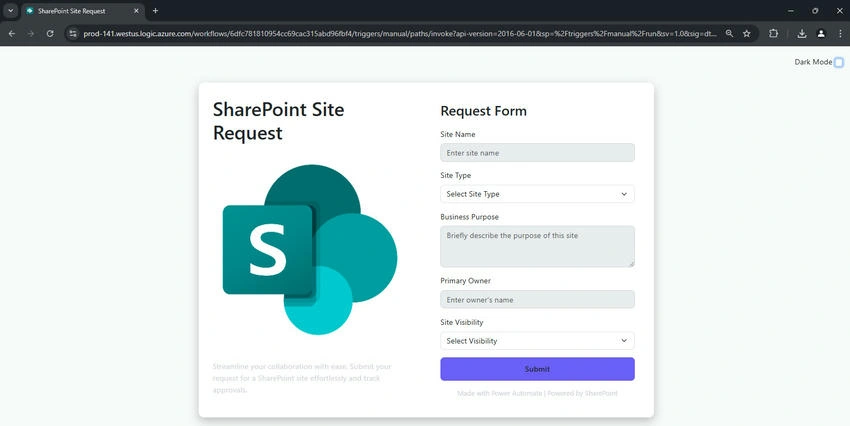Reload the page with the refresh icon

point(50,34)
